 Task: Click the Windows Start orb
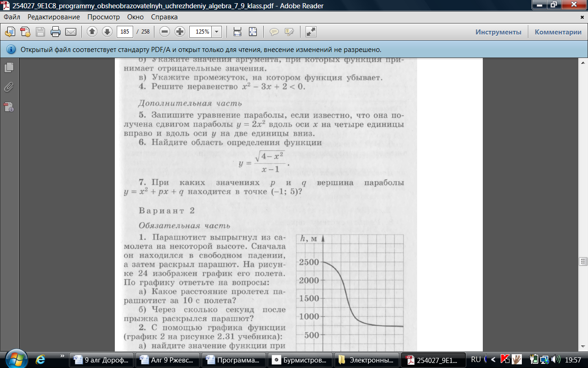click(16, 359)
